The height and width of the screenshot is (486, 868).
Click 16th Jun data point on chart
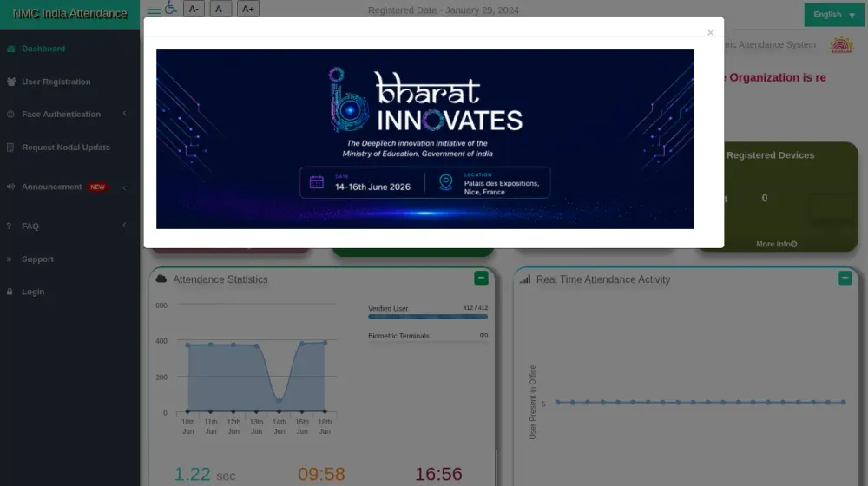(x=325, y=343)
